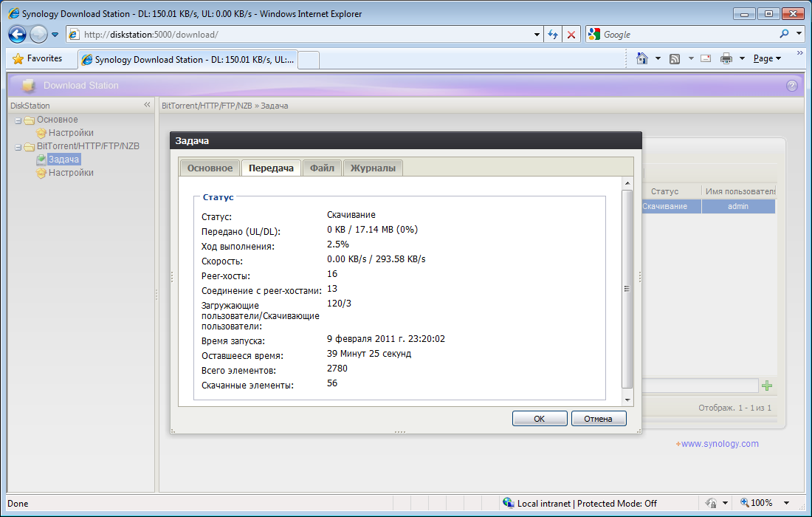Select the Задача tree item
Viewport: 812px width, 517px height.
point(63,160)
